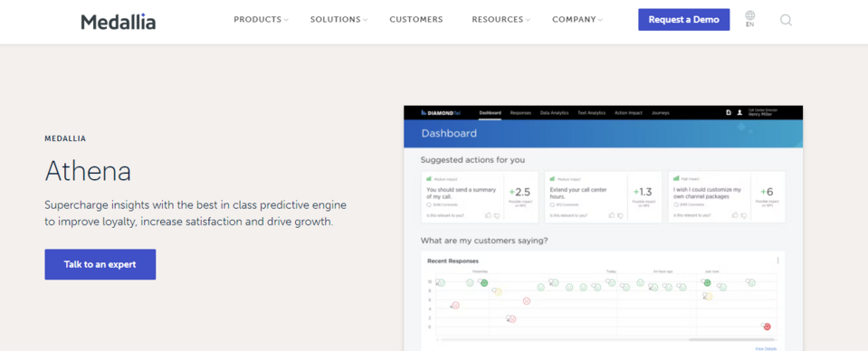Click comments bubble on channel packages card
This screenshot has width=868, height=351.
[x=676, y=204]
